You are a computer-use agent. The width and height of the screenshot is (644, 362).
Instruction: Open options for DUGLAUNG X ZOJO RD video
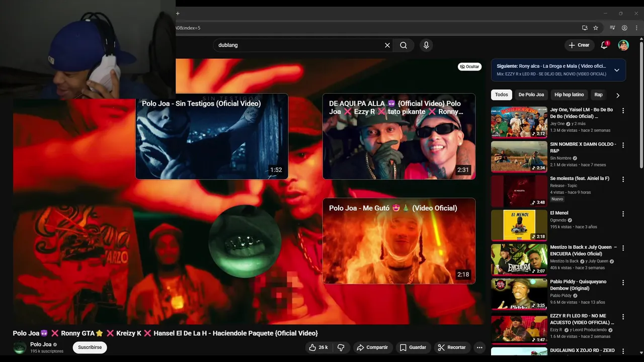(623, 351)
